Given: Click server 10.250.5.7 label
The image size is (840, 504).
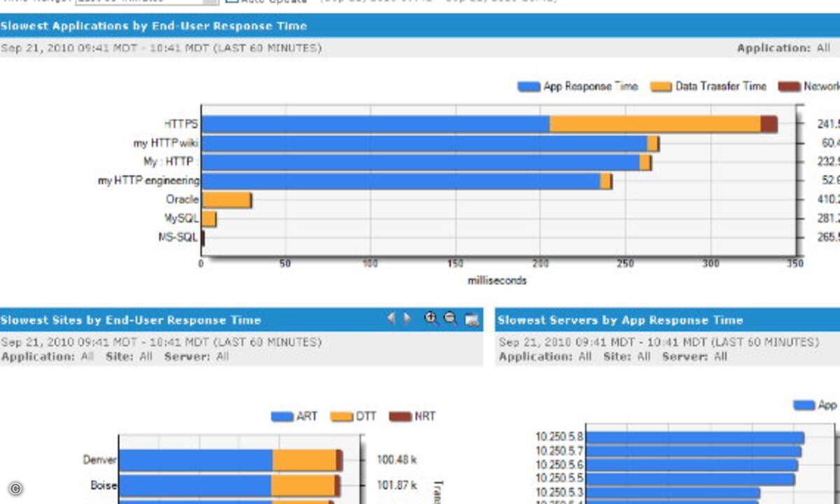Looking at the screenshot, I should click(x=559, y=451).
